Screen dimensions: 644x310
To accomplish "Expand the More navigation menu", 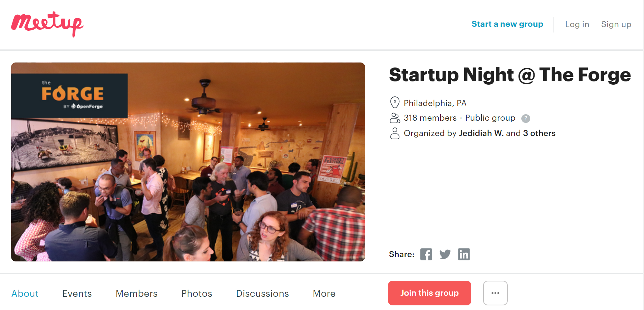I will pyautogui.click(x=324, y=294).
